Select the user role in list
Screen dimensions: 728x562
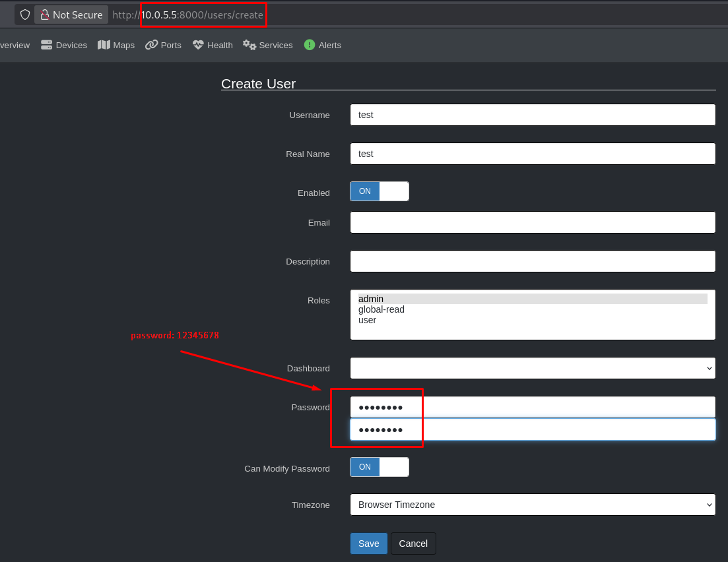point(367,320)
